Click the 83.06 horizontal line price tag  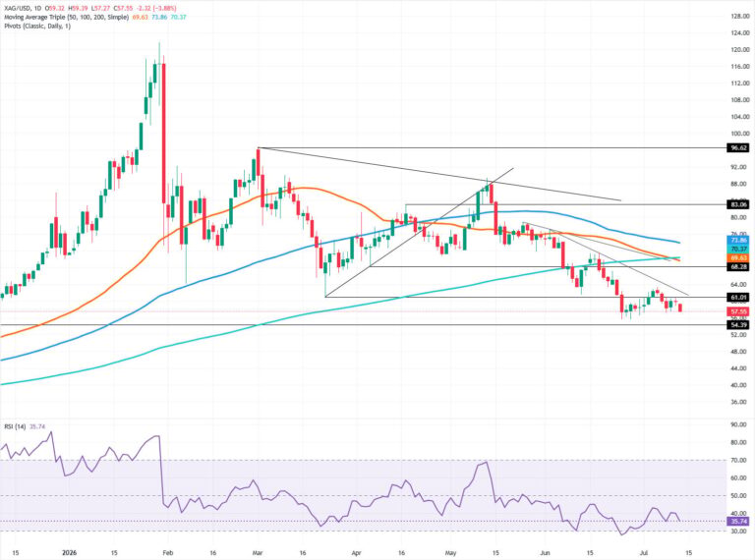click(x=738, y=204)
